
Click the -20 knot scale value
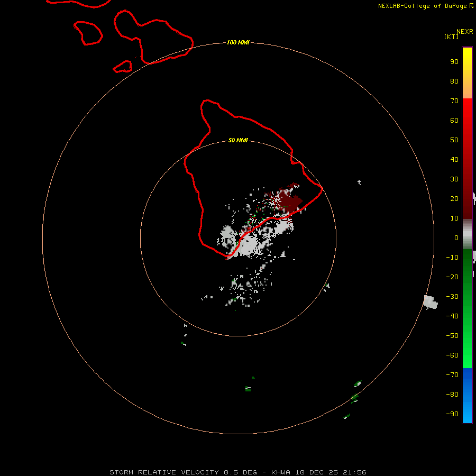pos(452,277)
